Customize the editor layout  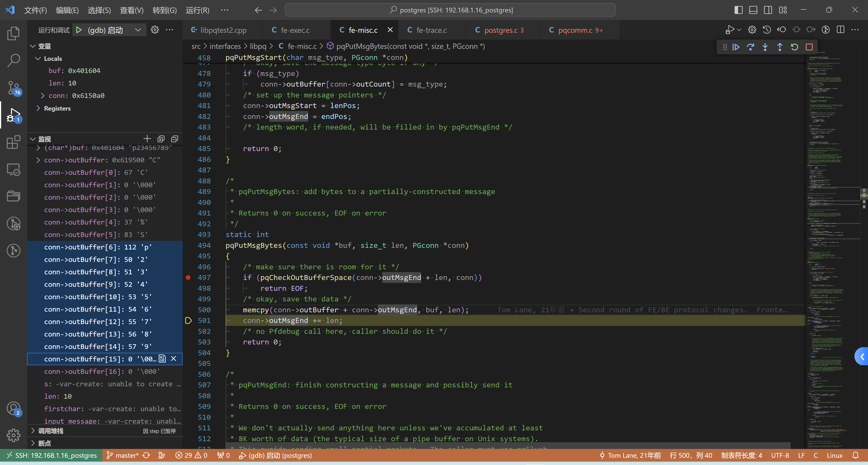(x=783, y=10)
